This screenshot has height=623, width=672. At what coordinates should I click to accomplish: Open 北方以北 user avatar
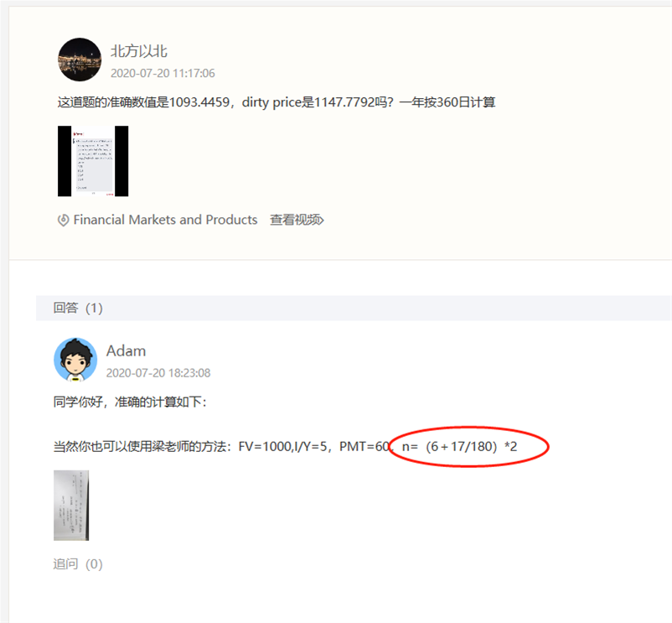pos(80,60)
